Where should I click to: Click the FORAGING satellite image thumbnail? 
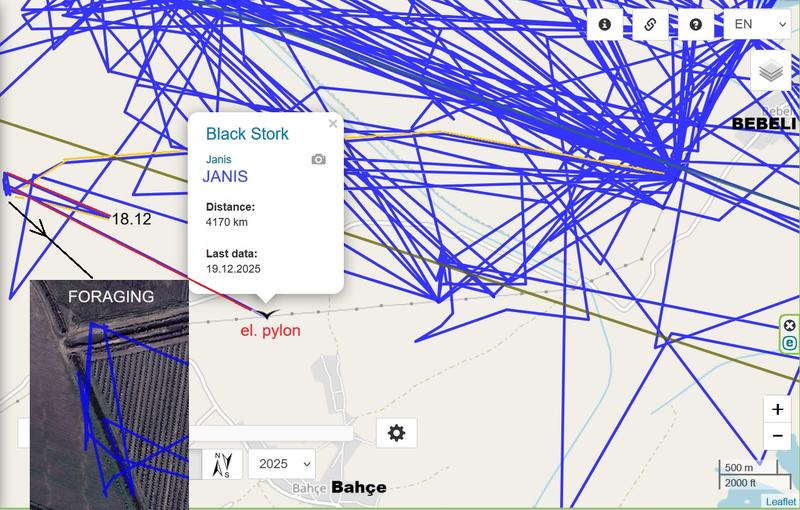(x=109, y=395)
